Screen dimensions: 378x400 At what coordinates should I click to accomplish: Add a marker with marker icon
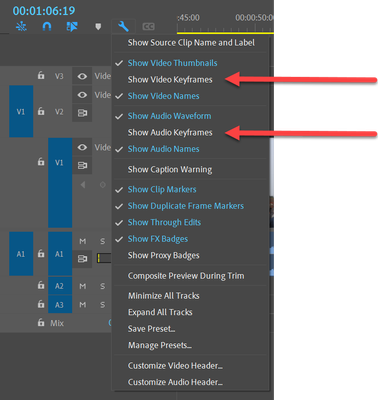[98, 27]
